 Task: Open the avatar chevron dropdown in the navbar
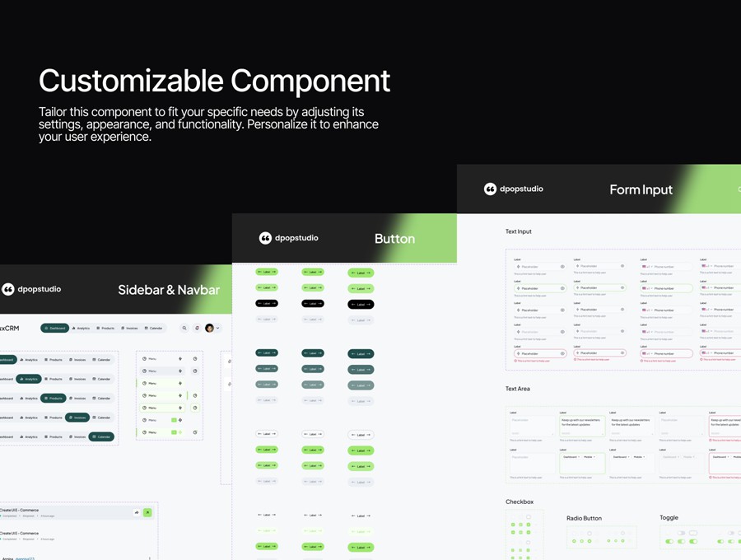218,328
